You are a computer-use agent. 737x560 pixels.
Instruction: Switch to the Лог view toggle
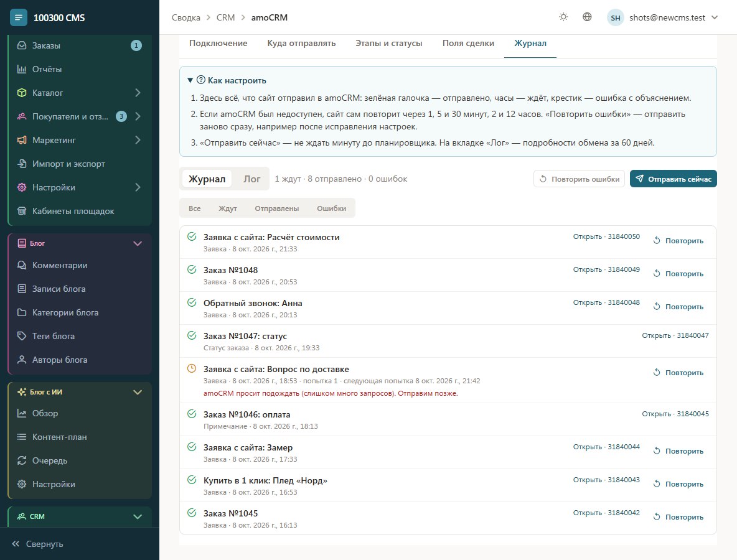pyautogui.click(x=251, y=179)
